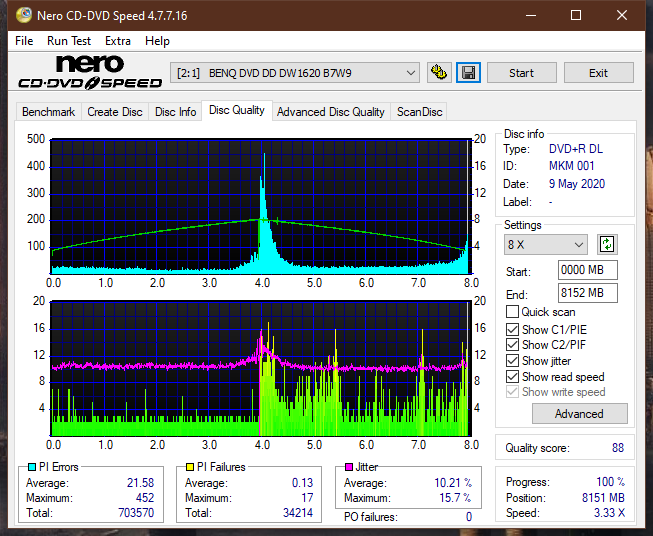Click Jitter maximum 15.7 %
Screen dimensions: 653x536
pos(456,498)
